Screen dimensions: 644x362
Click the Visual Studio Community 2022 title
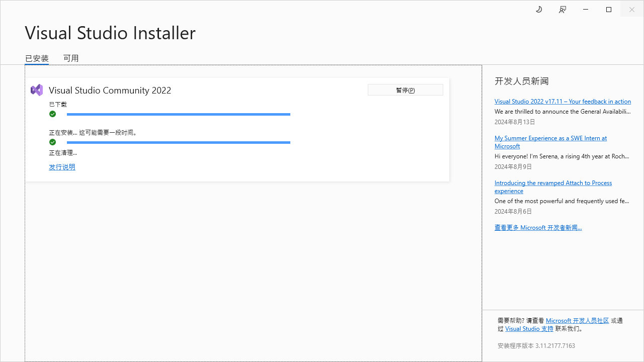(110, 90)
